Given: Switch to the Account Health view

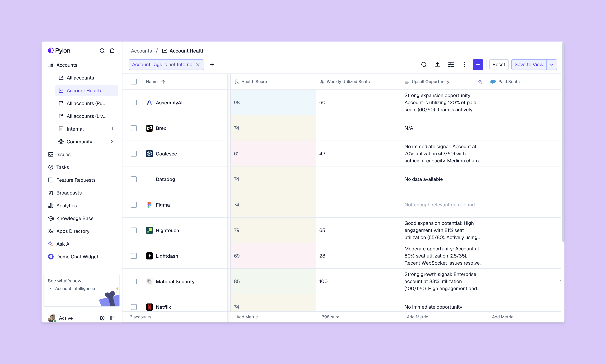Looking at the screenshot, I should pyautogui.click(x=84, y=90).
